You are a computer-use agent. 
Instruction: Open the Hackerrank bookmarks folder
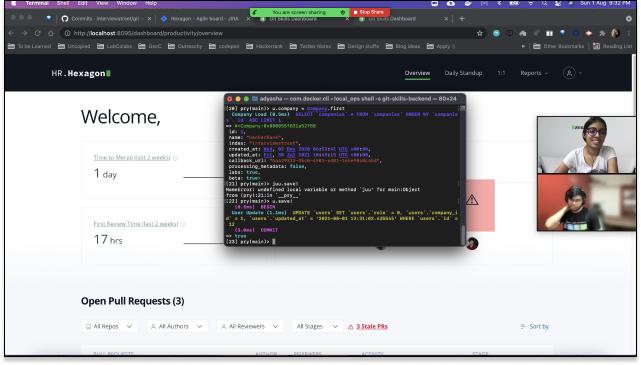[x=264, y=46]
